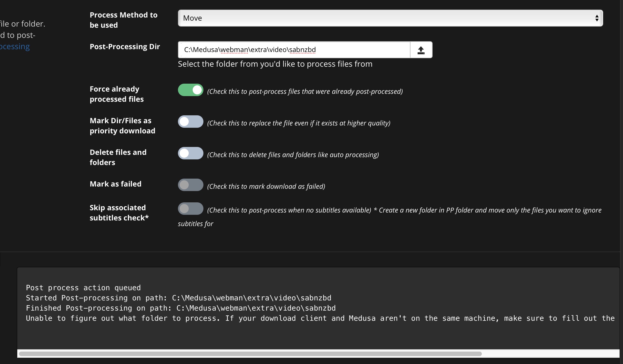This screenshot has width=623, height=364.
Task: Click 'Select the folder from you'd like' help text
Action: pos(275,64)
